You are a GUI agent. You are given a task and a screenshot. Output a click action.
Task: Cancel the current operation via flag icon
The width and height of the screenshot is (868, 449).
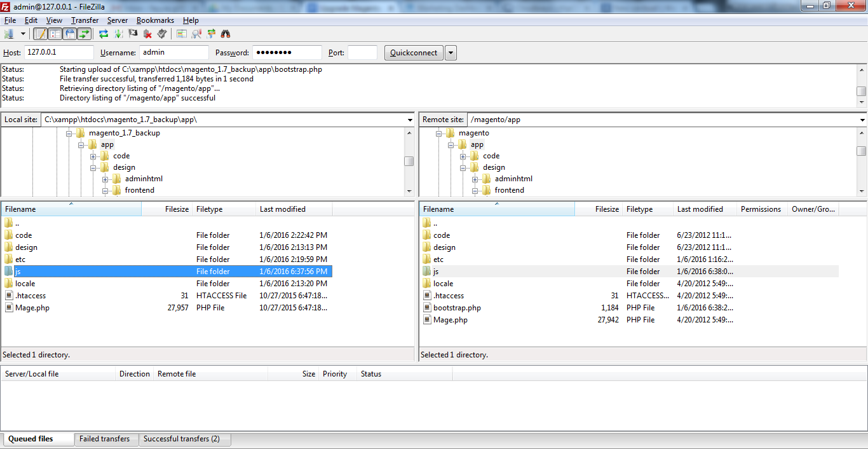133,34
